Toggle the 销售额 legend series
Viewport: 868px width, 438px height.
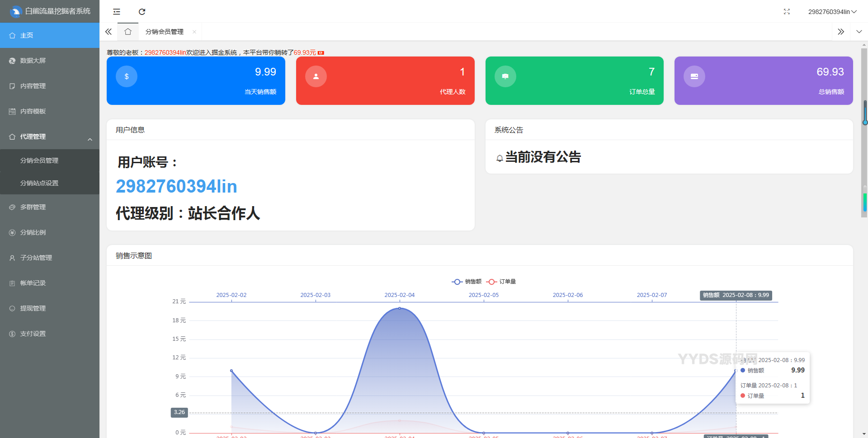click(467, 282)
